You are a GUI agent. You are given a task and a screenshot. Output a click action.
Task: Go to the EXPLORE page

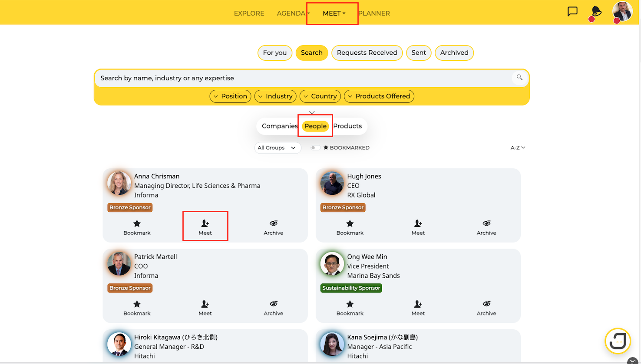click(x=249, y=13)
